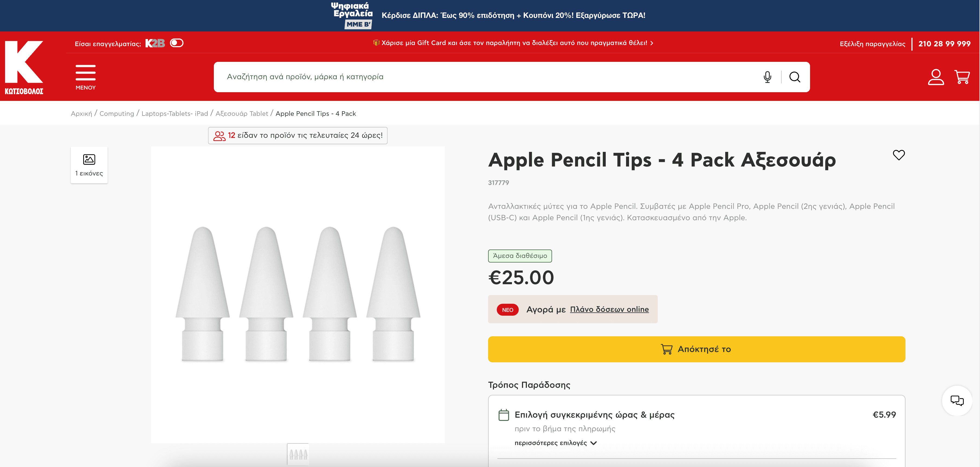
Task: Add product to wishlist heart icon
Action: tap(899, 155)
